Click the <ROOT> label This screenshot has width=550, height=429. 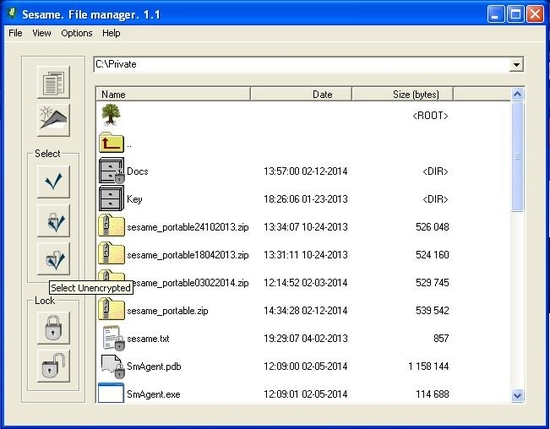click(430, 116)
